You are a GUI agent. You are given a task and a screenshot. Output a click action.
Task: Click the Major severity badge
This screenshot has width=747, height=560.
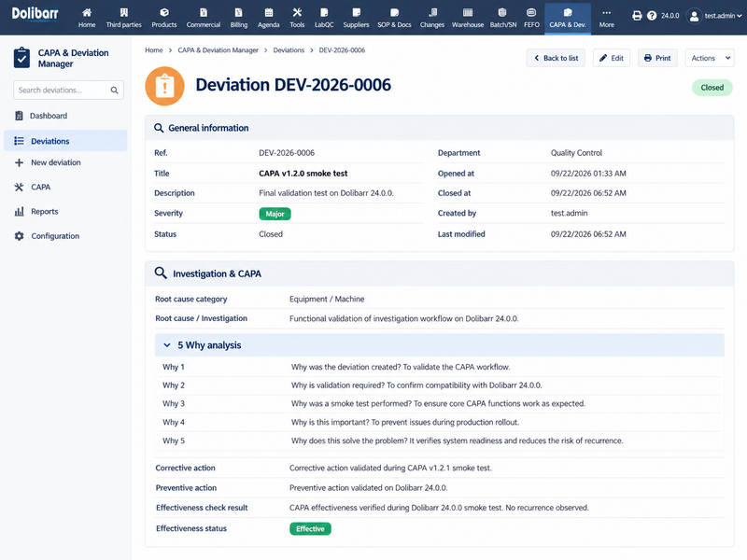pos(275,214)
